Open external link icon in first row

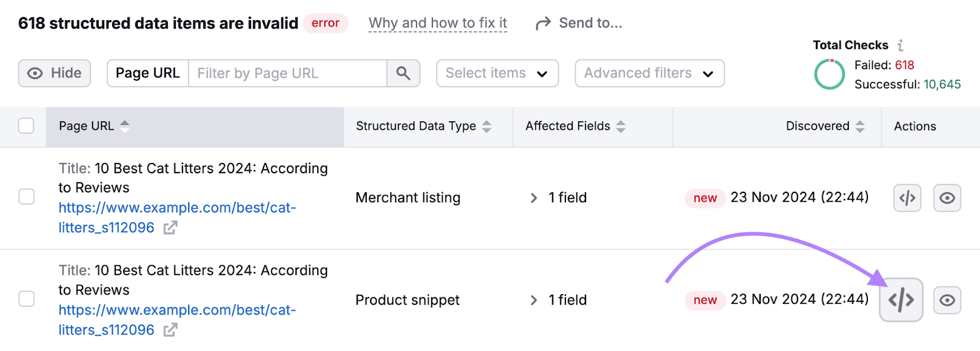(x=170, y=228)
